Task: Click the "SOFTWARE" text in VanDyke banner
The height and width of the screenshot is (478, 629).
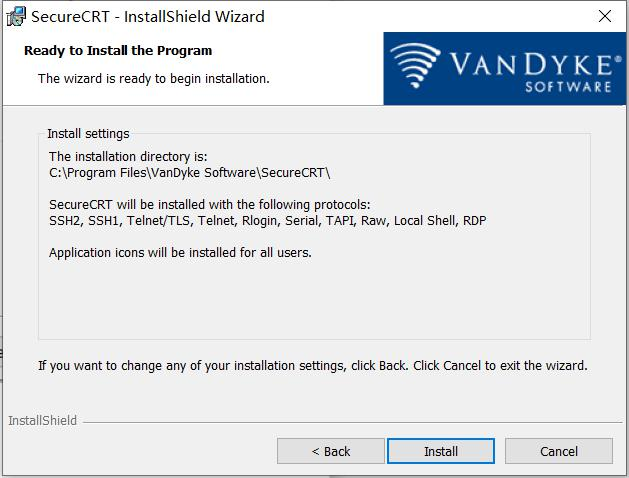Action: coord(568,87)
